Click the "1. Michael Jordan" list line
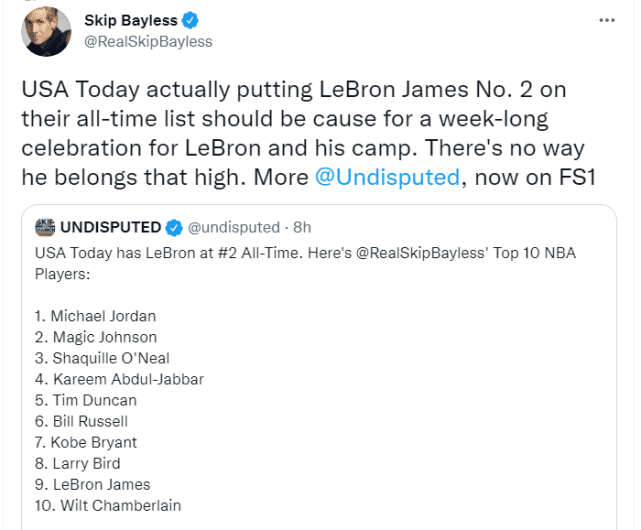Screen dimensions: 641x530 click(x=90, y=316)
